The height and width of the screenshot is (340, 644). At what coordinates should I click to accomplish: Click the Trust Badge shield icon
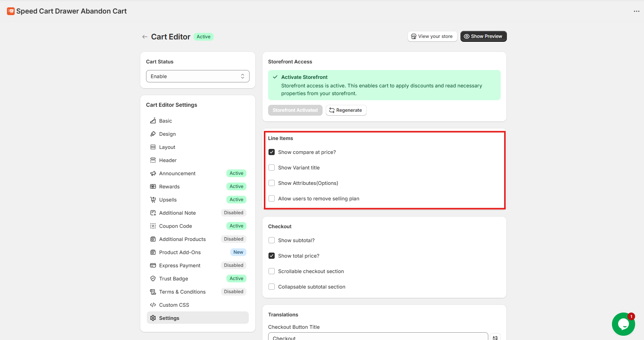153,278
